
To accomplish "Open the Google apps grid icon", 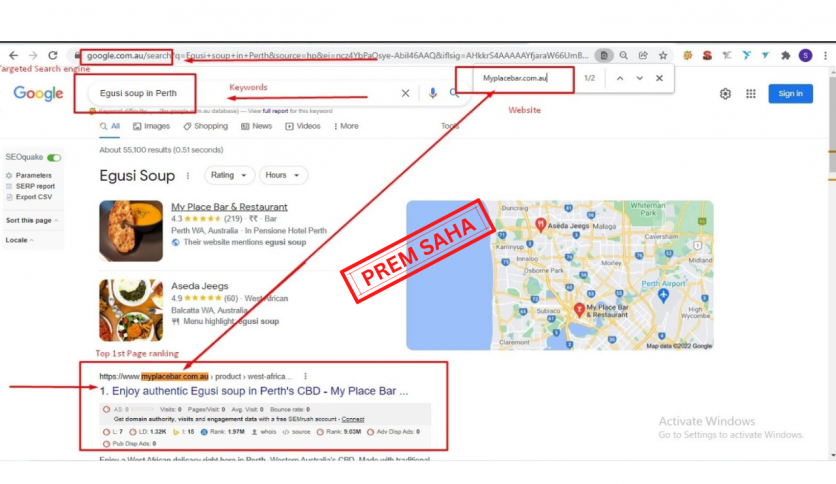I will [751, 94].
